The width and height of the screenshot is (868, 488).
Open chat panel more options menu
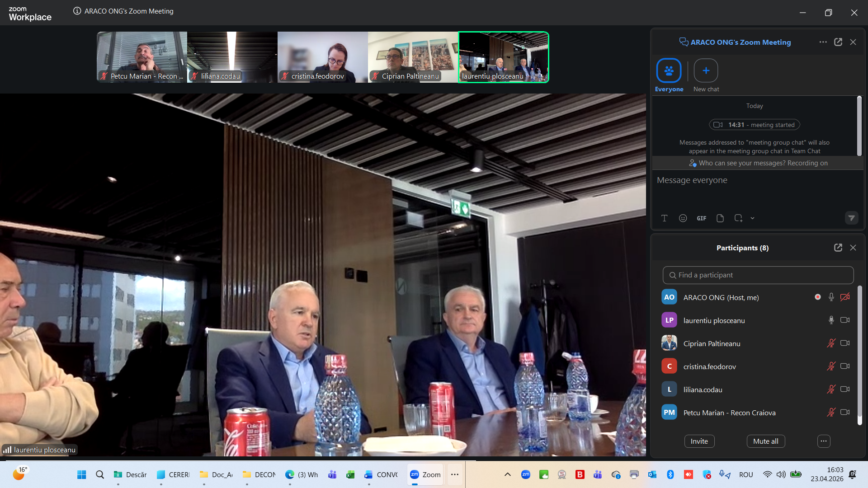[823, 42]
